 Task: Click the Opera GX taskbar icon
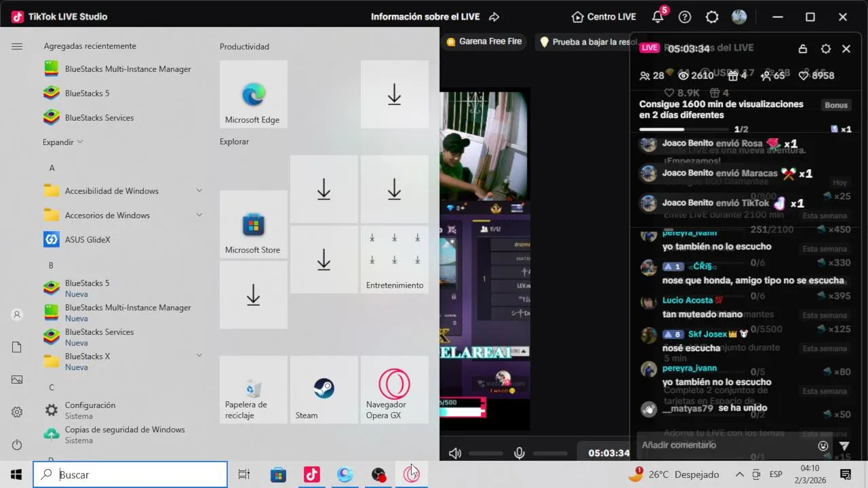(412, 474)
